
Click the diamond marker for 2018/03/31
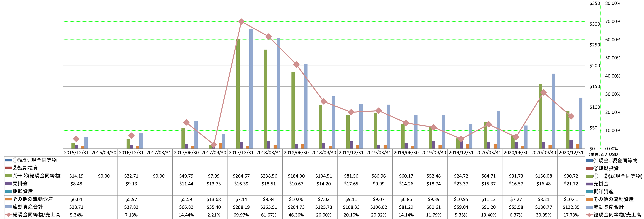pyautogui.click(x=269, y=37)
